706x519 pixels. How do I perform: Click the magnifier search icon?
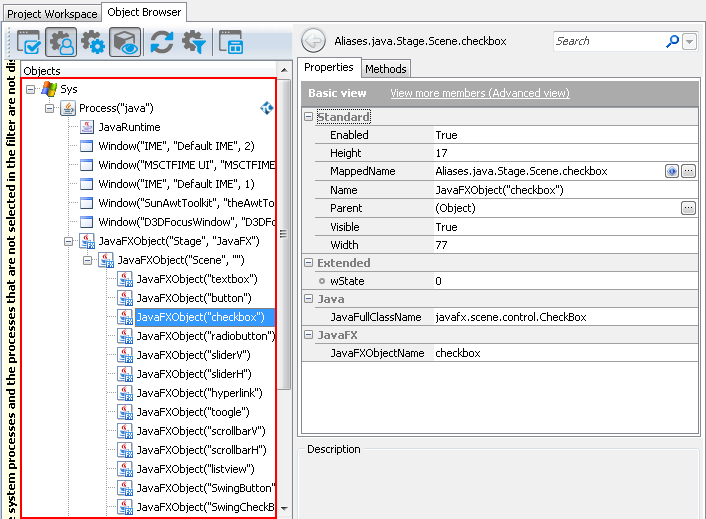(x=672, y=41)
